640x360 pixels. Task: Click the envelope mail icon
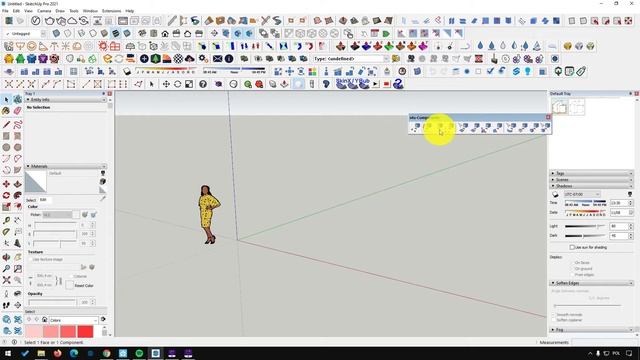click(x=218, y=59)
